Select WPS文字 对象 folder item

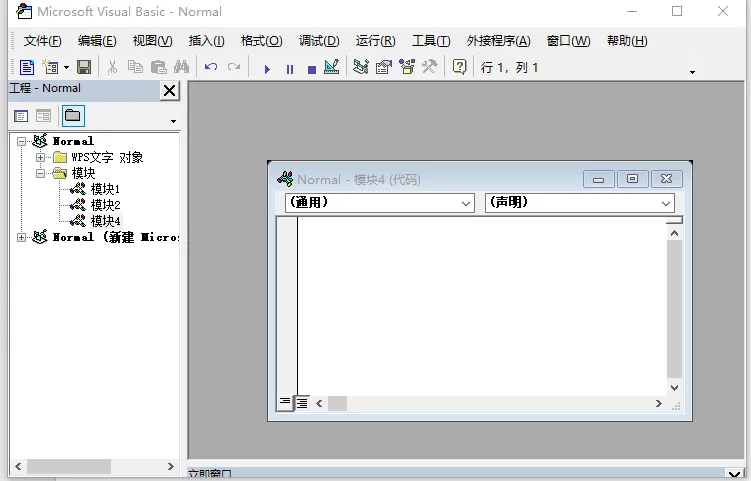click(107, 157)
